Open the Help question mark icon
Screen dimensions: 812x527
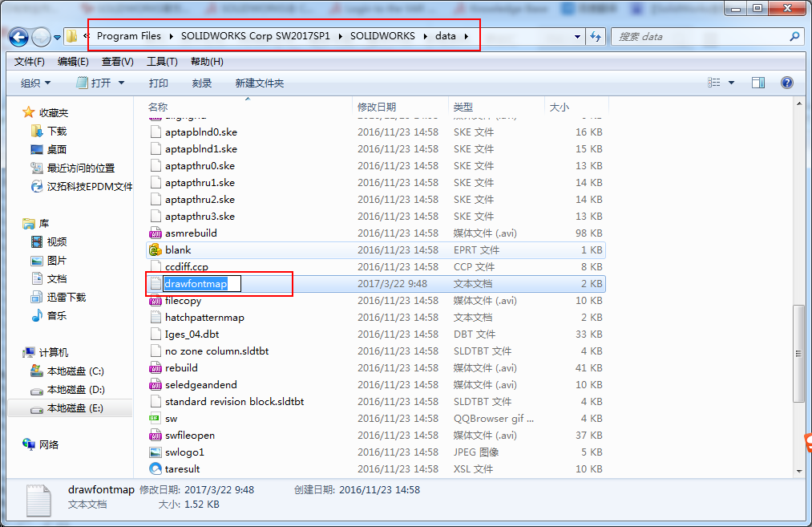click(786, 83)
